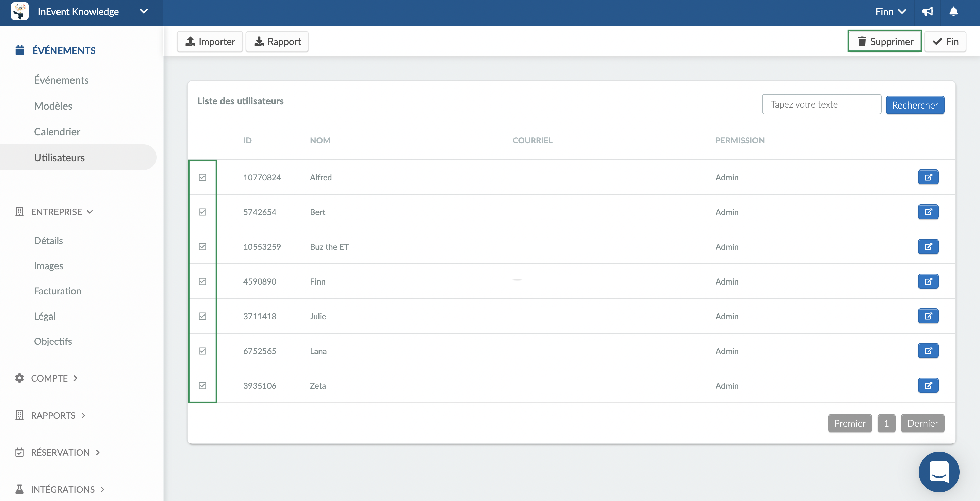Click the name Buz the ET
The image size is (980, 501).
(x=329, y=247)
